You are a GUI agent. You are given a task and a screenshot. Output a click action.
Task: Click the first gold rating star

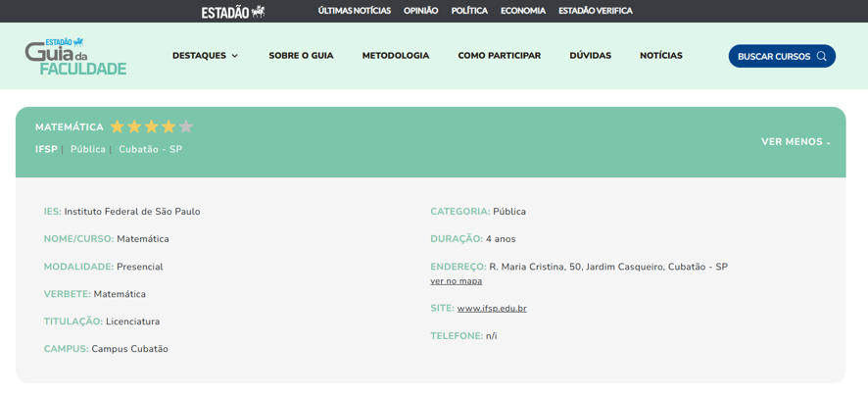(117, 126)
